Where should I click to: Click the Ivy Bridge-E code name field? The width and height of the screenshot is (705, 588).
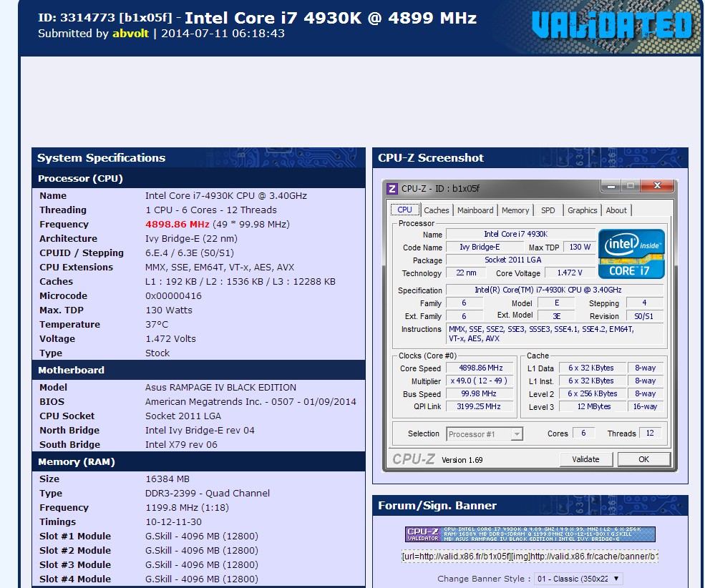click(485, 247)
